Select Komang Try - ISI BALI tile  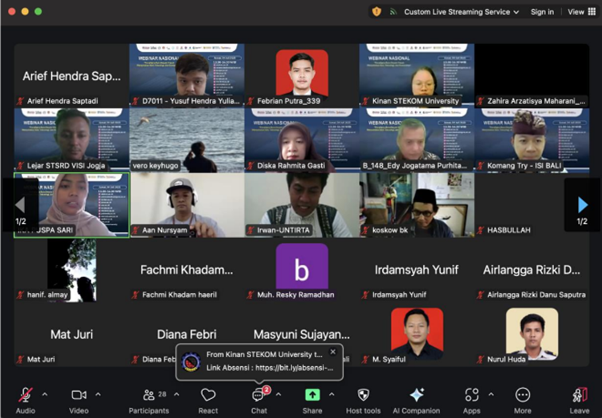coord(532,140)
